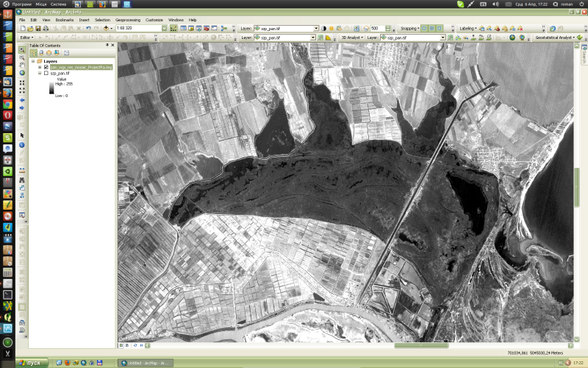Click the grayscale color ramp of szp_pan.tif

(x=51, y=88)
